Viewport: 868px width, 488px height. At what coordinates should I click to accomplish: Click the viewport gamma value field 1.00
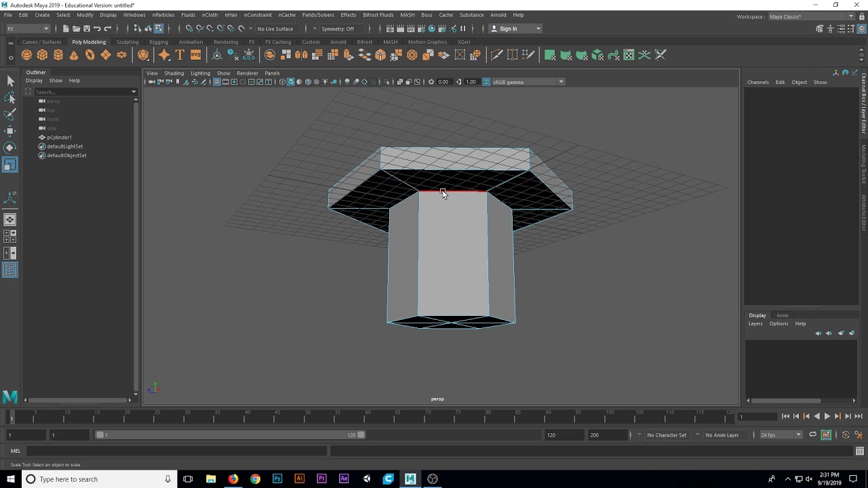(x=472, y=82)
